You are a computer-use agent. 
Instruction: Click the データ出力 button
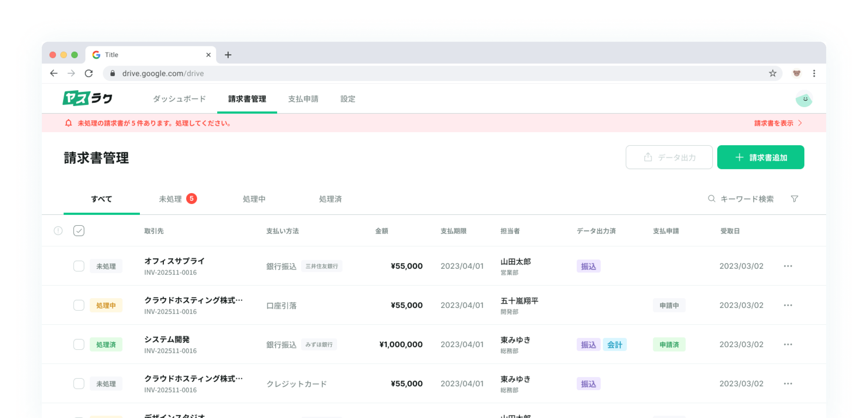669,157
